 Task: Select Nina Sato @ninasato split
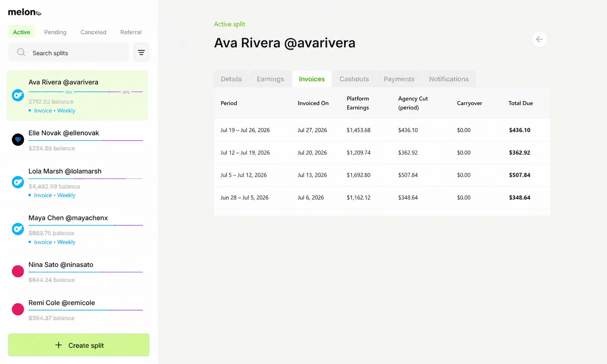tap(77, 272)
